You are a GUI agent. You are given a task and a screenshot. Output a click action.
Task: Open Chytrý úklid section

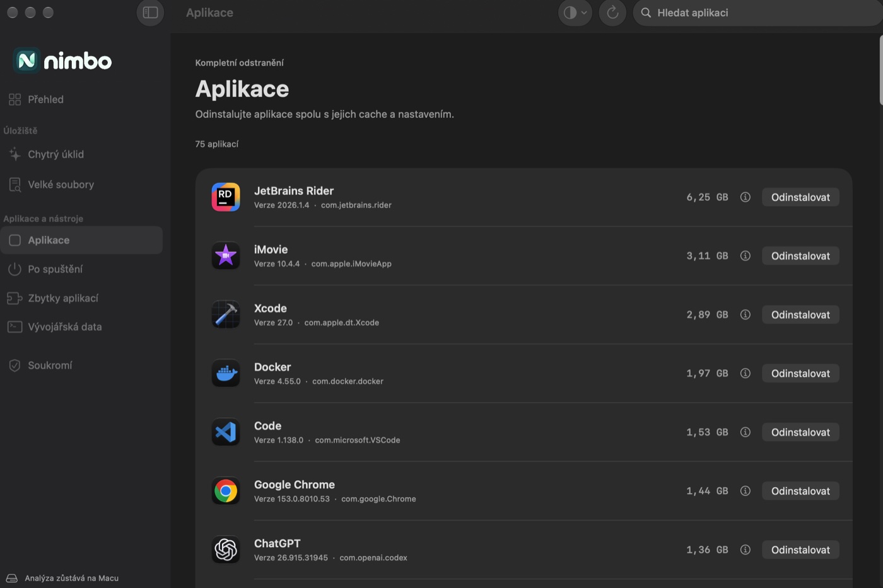[x=81, y=154]
